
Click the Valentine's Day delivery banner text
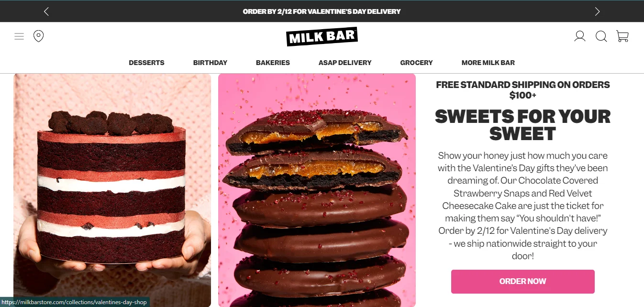point(322,11)
